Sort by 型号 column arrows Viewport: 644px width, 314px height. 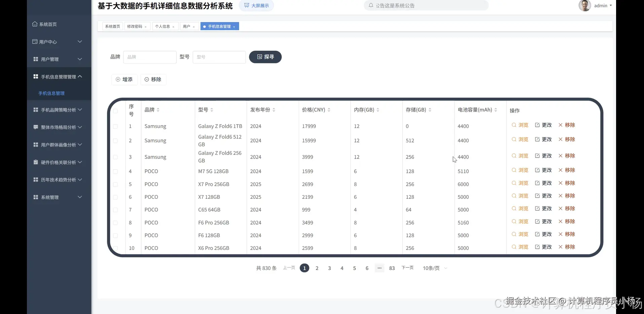[212, 110]
